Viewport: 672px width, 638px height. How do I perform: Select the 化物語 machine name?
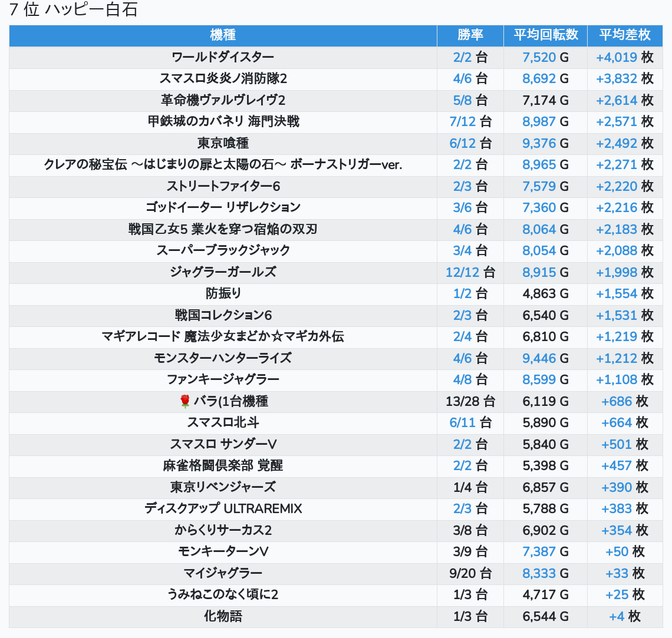coord(223,616)
